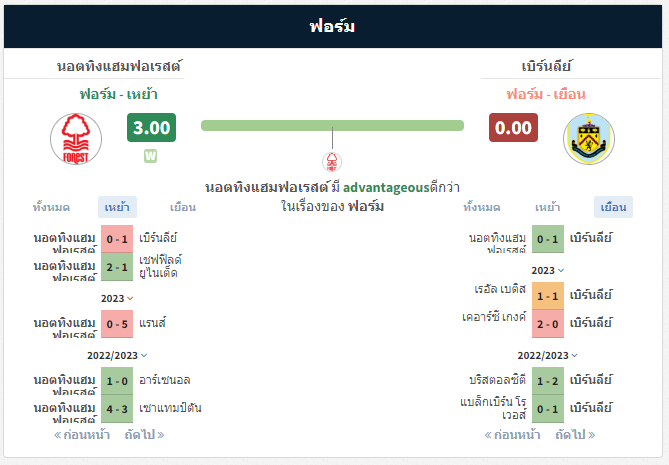Go to ถัดไป in the Forest match list
Viewport: 669px width, 465px height.
[x=145, y=435]
